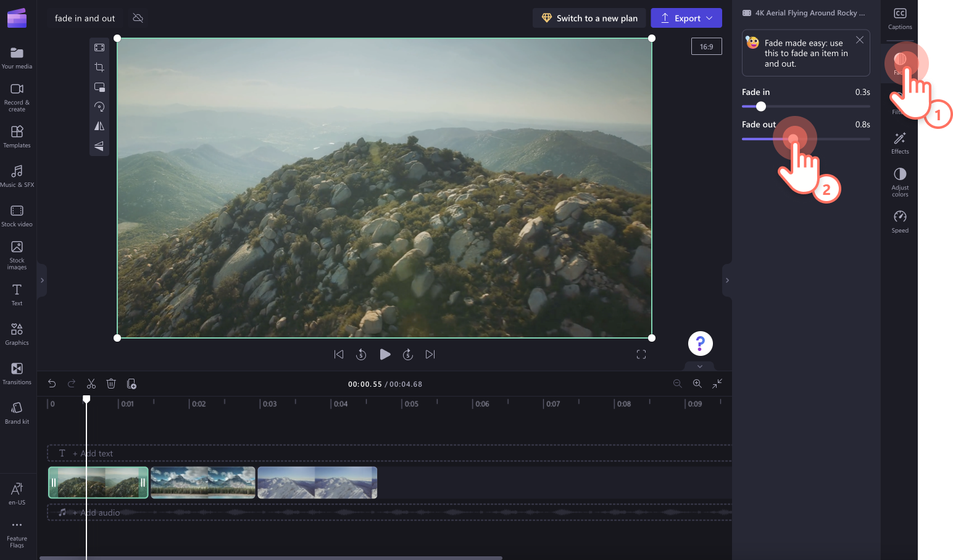Collapse the fade settings panel
Screen dimensions: 953x560
pos(699,366)
